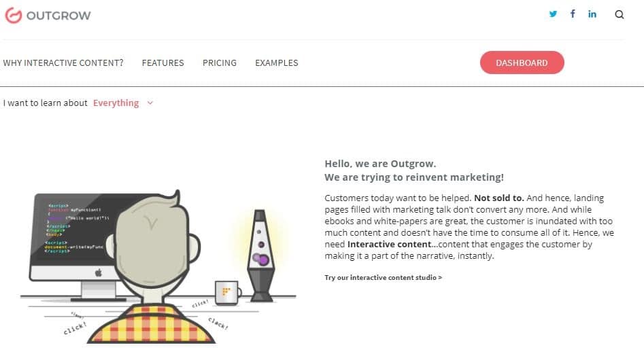The width and height of the screenshot is (644, 356).
Task: Navigate to the Examples section
Action: (276, 63)
